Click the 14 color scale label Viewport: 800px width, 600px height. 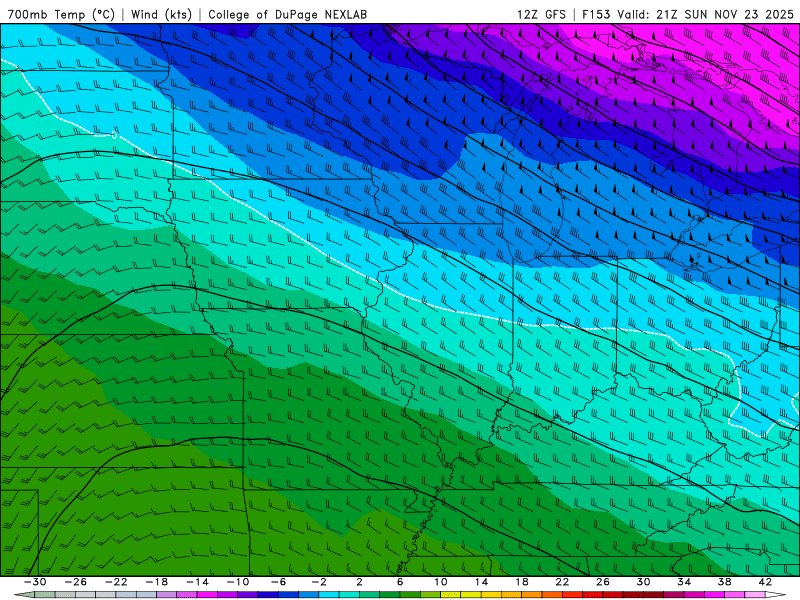pos(481,582)
